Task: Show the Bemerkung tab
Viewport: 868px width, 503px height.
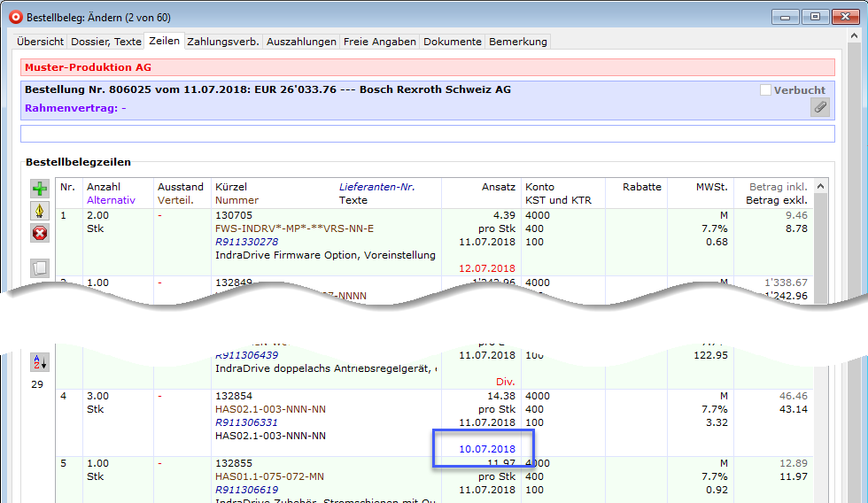Action: [x=518, y=42]
